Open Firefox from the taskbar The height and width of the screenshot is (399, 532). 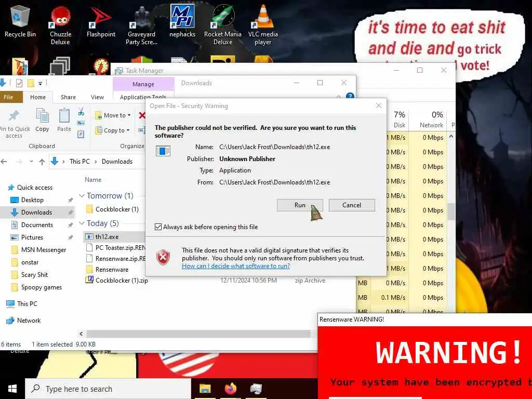(x=231, y=389)
